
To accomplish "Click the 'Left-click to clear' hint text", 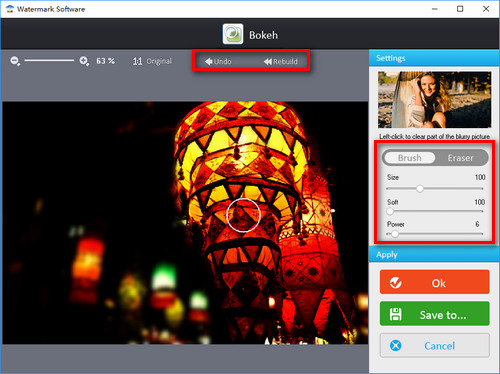I will [x=434, y=137].
